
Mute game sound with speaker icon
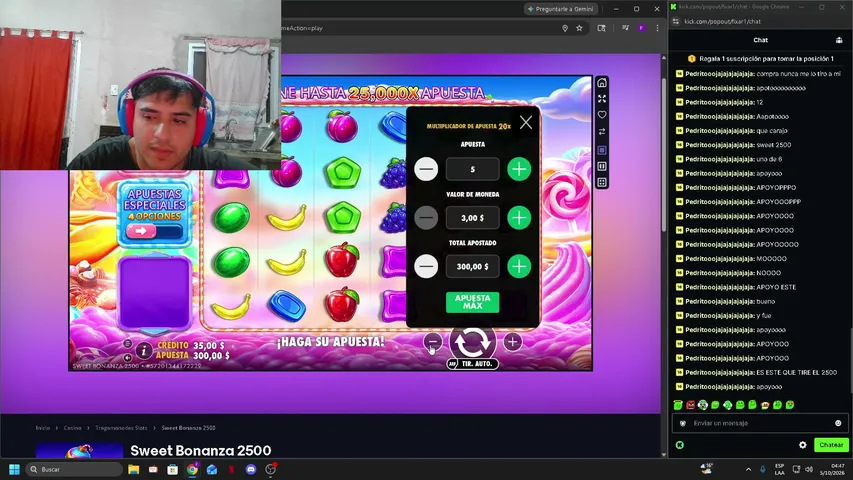point(127,358)
